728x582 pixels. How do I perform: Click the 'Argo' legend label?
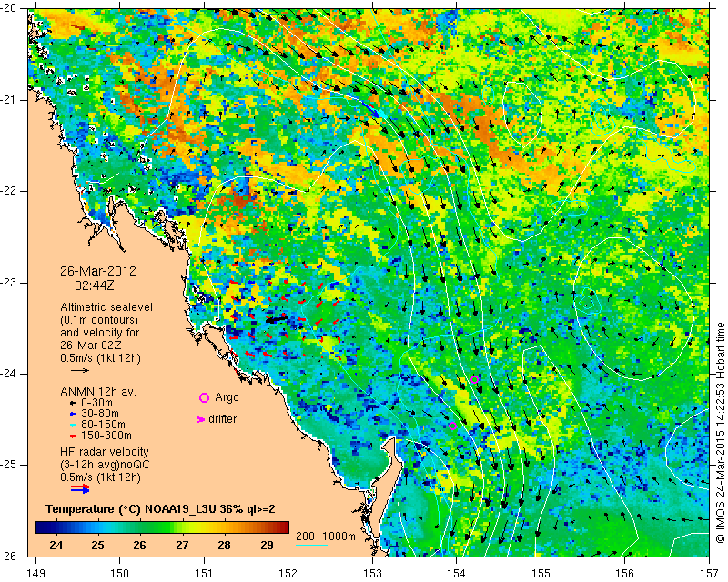tap(227, 397)
